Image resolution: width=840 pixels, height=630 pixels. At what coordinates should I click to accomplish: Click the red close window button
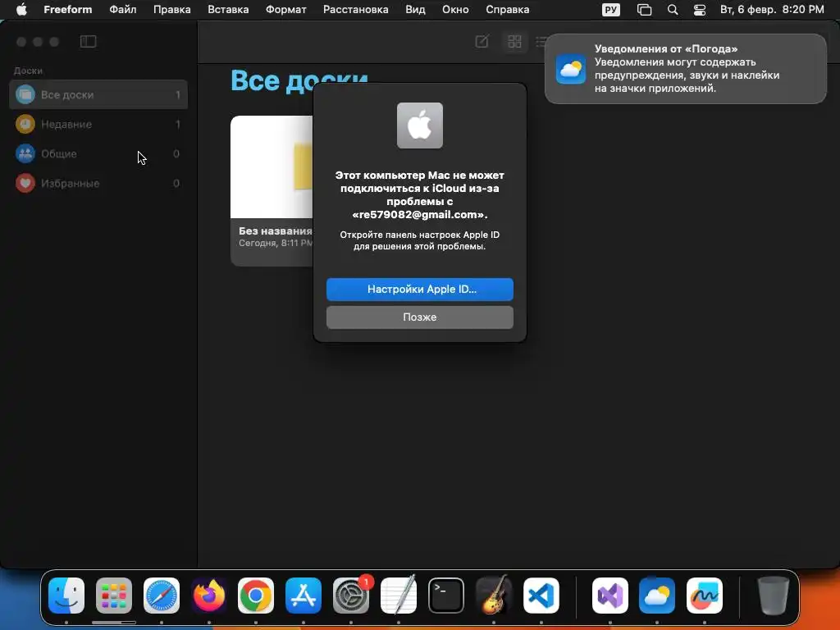(x=21, y=42)
